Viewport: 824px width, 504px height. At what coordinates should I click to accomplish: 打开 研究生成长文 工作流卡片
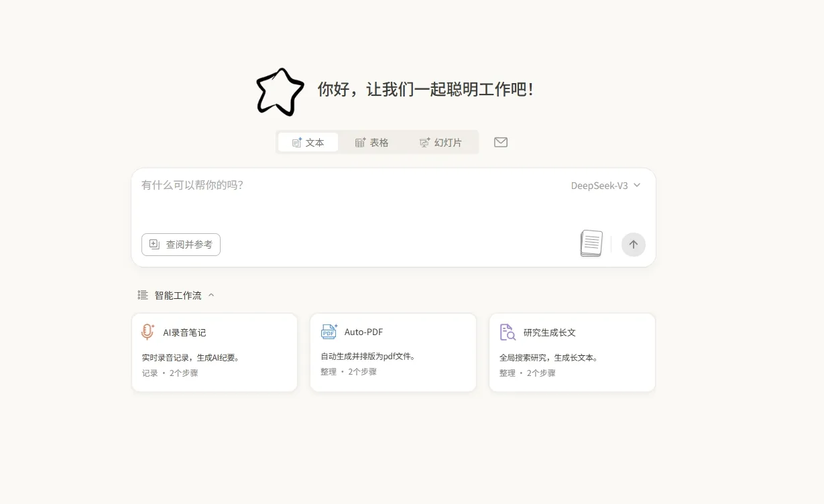click(571, 352)
